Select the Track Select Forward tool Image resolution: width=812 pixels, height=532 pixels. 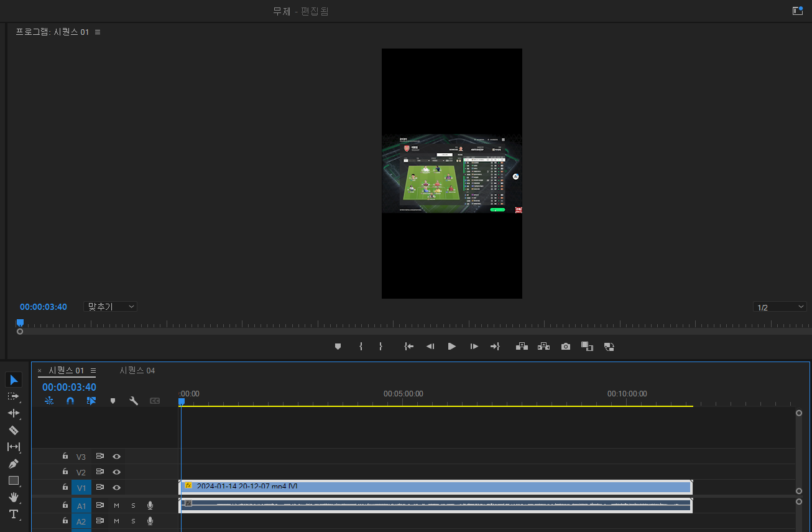(14, 396)
